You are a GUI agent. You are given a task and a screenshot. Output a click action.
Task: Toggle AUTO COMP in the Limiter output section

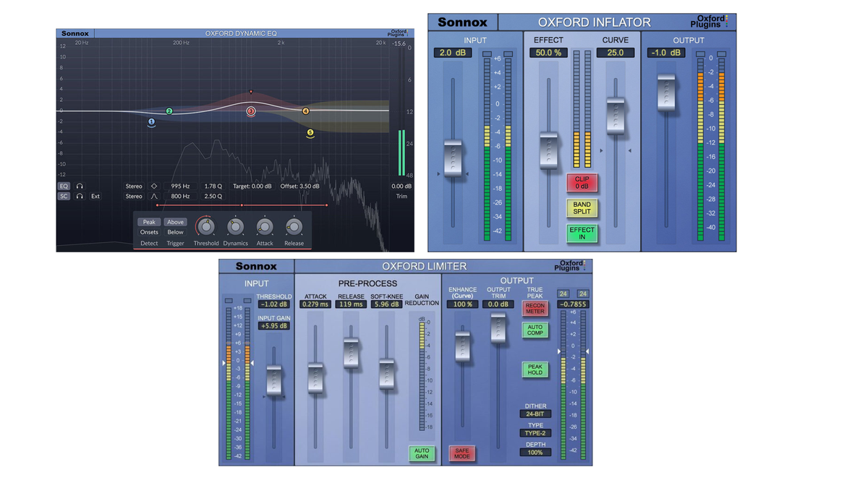[537, 330]
